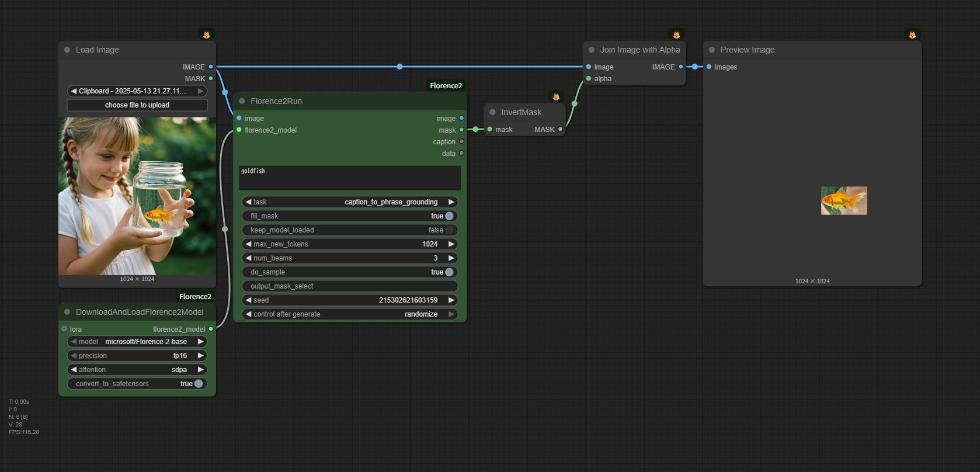
Task: Click the goldfish text prompt field
Action: click(349, 178)
